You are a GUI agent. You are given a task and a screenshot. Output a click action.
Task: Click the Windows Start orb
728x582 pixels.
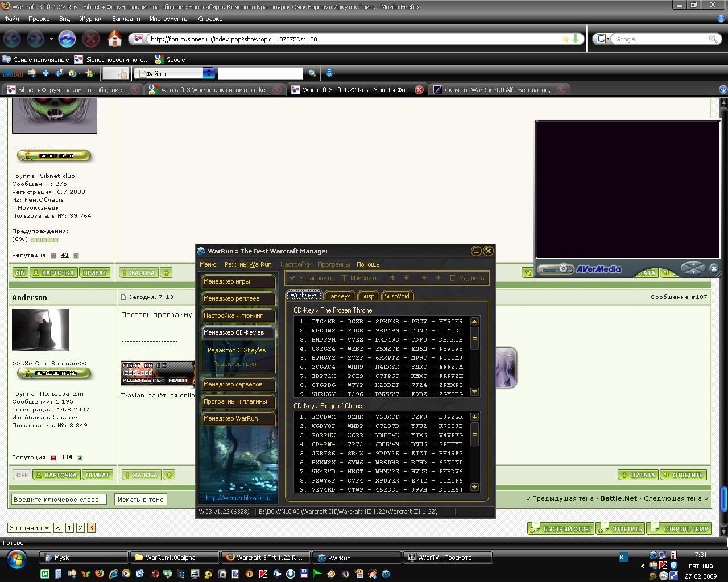16,559
